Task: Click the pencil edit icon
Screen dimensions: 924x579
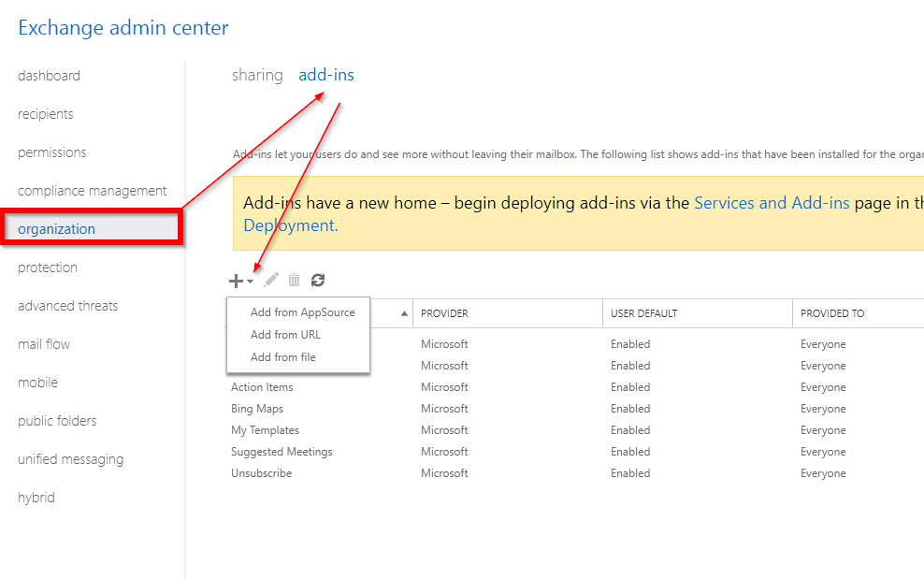Action: (x=271, y=280)
